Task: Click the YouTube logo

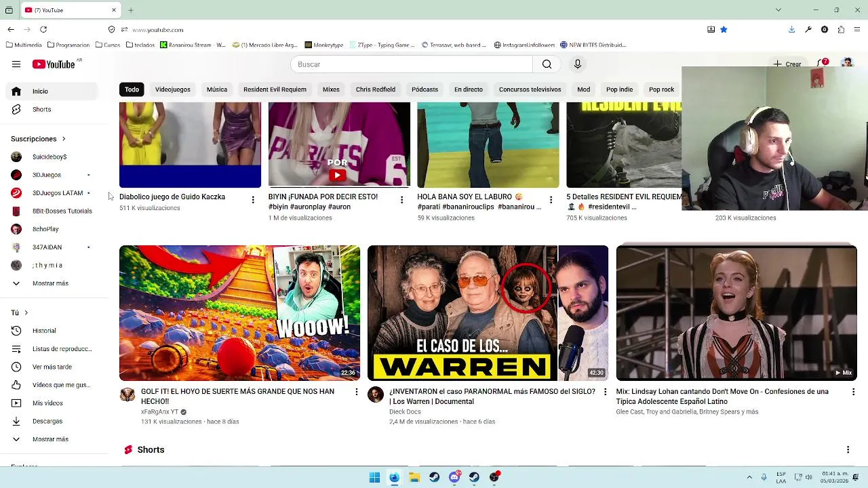Action: pyautogui.click(x=54, y=64)
